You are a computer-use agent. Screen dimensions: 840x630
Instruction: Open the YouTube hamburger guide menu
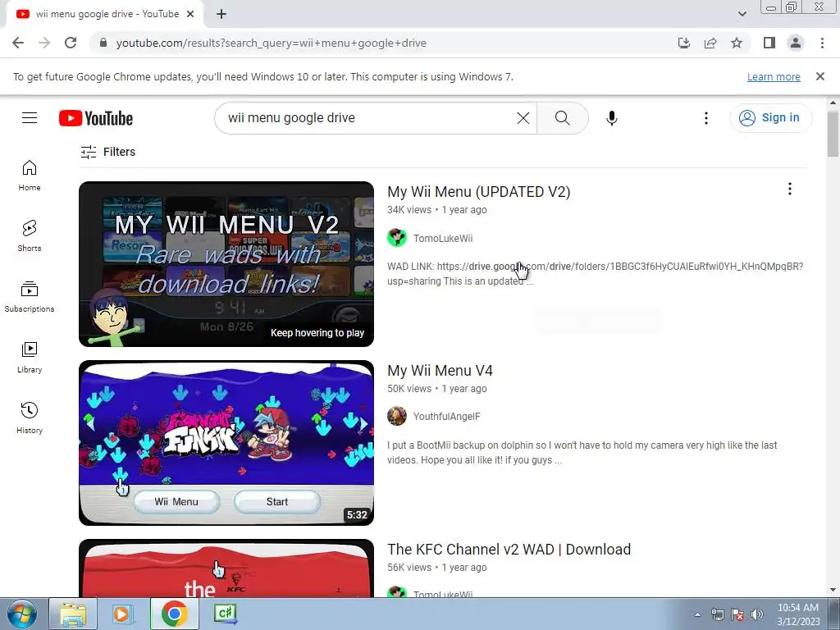coord(30,118)
